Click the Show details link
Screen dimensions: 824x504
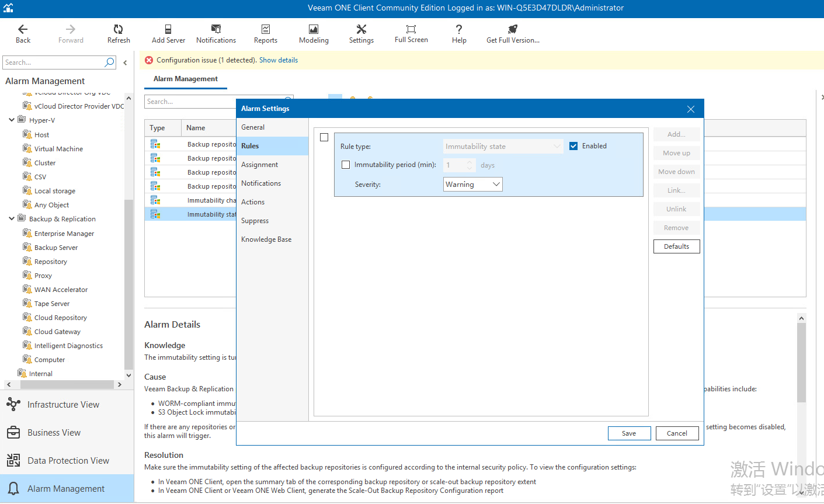tap(279, 60)
